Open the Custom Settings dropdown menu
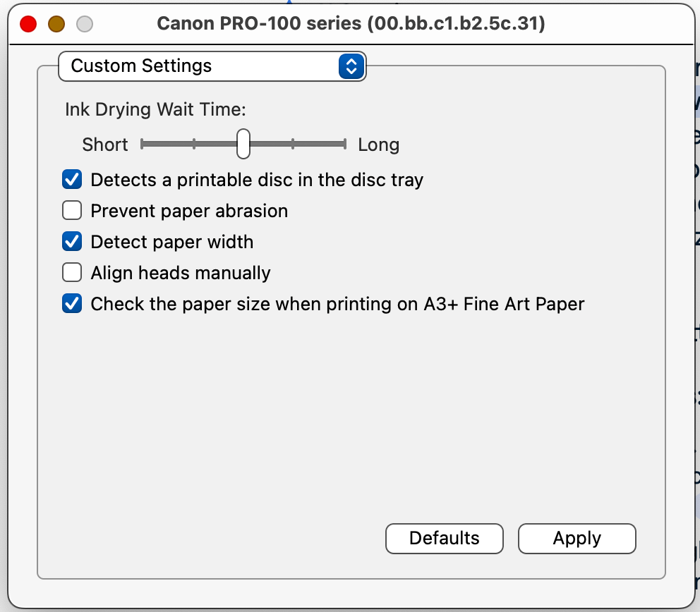Viewport: 700px width, 612px height. click(212, 66)
